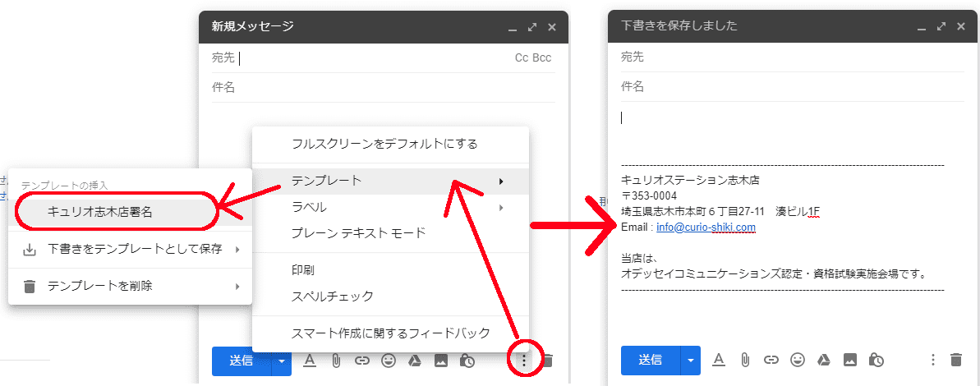Image resolution: width=980 pixels, height=386 pixels.
Task: Discard draft in New Message window
Action: 548,361
